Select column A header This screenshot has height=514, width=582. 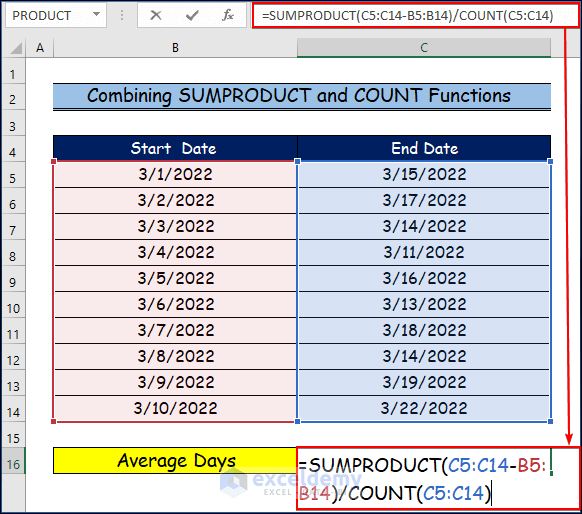(x=40, y=48)
